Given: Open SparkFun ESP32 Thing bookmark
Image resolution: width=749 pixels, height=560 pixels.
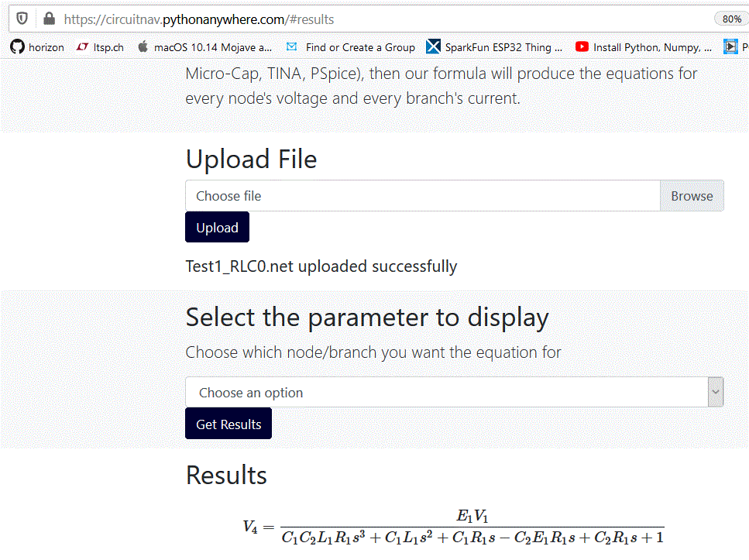Looking at the screenshot, I should (x=494, y=47).
